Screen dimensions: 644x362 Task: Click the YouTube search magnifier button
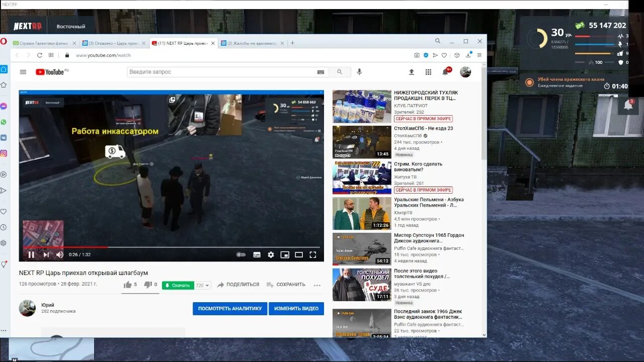[x=340, y=72]
